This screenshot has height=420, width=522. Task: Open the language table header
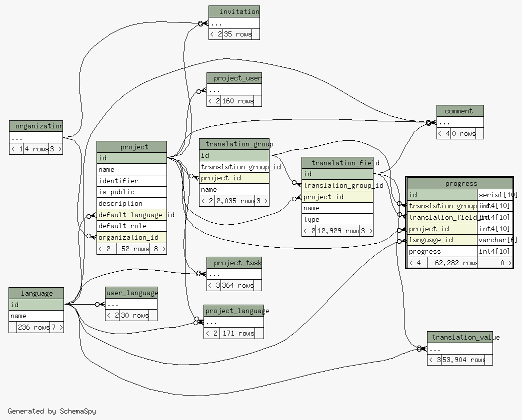[36, 293]
